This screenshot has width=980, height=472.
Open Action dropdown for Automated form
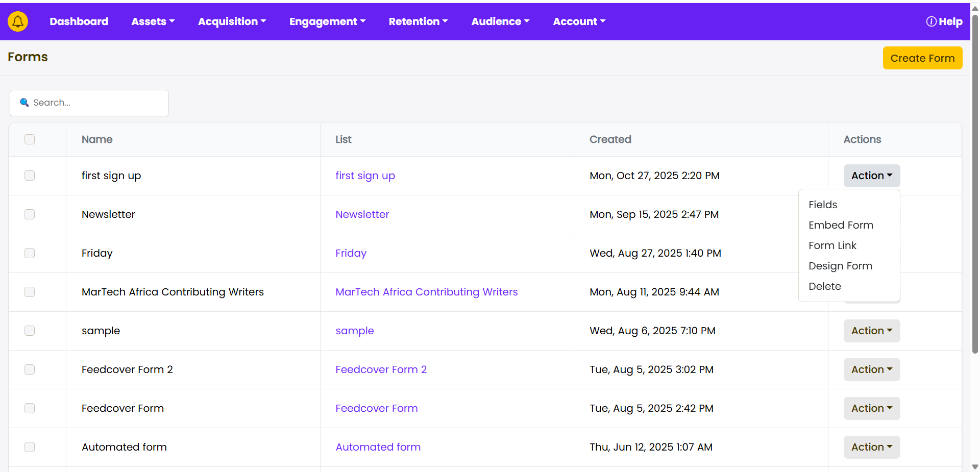point(871,447)
